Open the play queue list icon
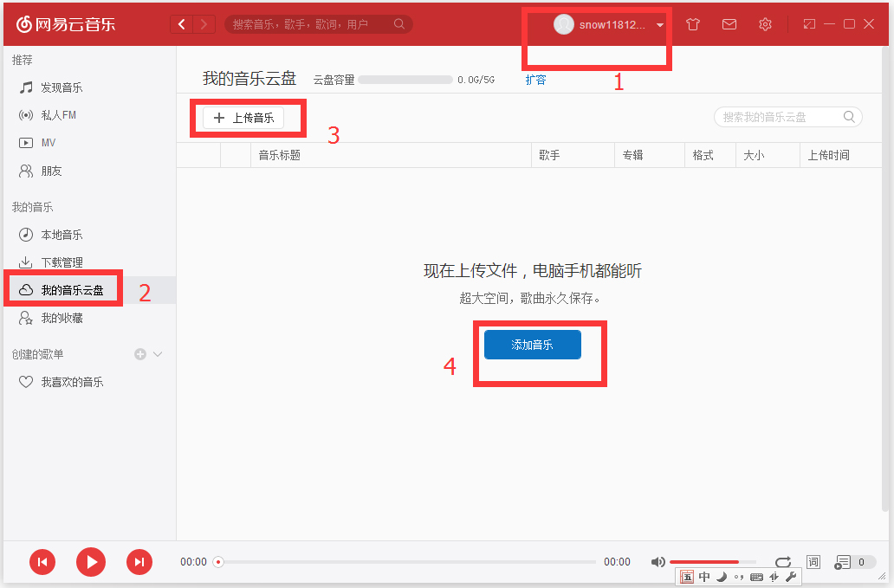Screen dimensions: 894x588 [x=840, y=561]
